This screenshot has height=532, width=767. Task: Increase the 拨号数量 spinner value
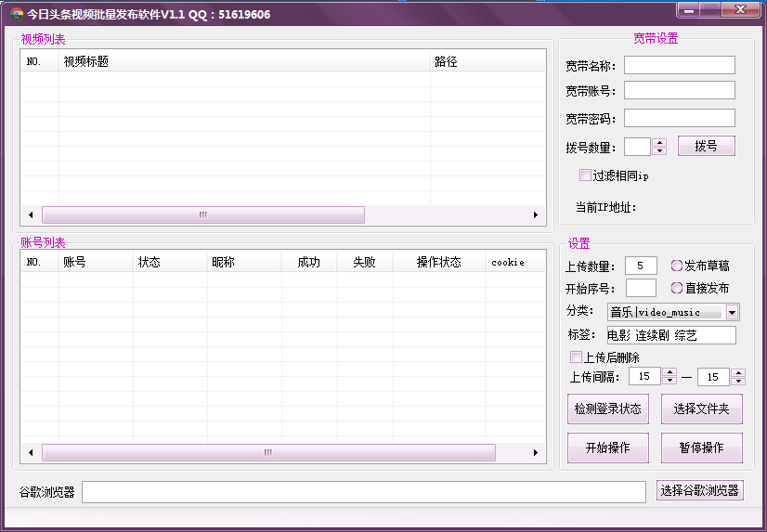[x=659, y=143]
